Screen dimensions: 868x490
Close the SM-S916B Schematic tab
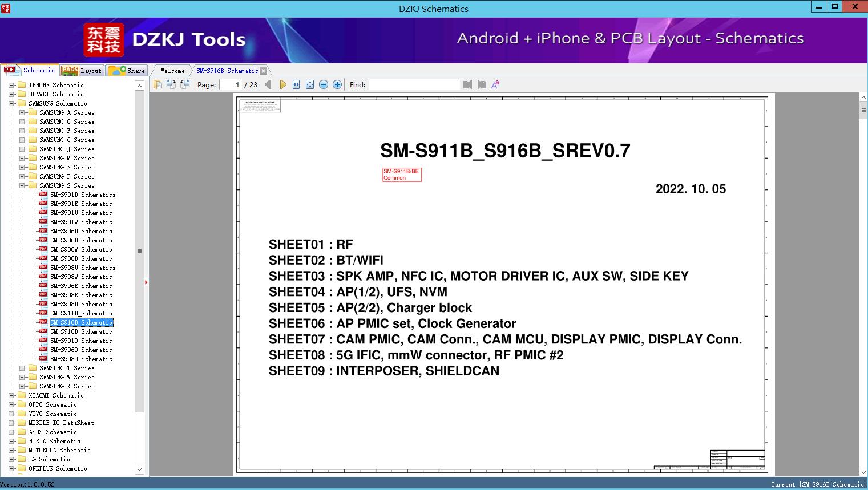(x=263, y=71)
